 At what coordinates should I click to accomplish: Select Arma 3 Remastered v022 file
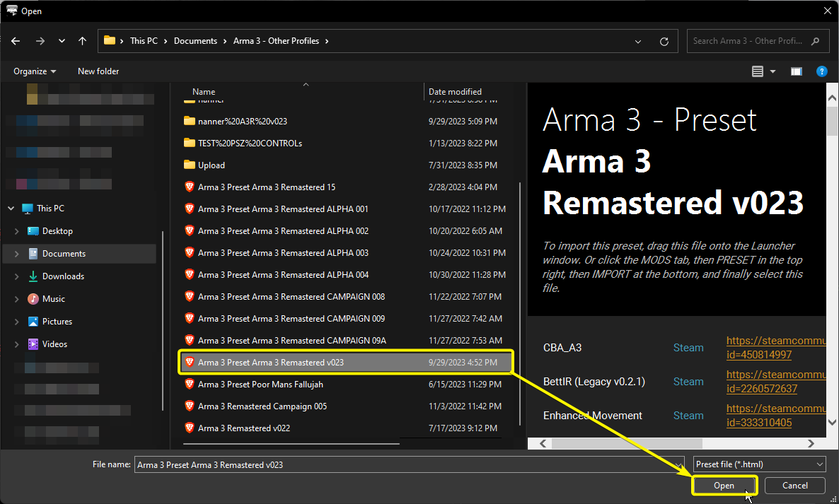tap(244, 428)
